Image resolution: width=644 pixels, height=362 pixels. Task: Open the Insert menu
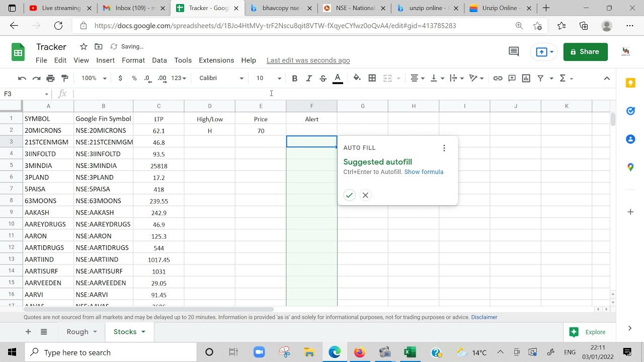(105, 60)
